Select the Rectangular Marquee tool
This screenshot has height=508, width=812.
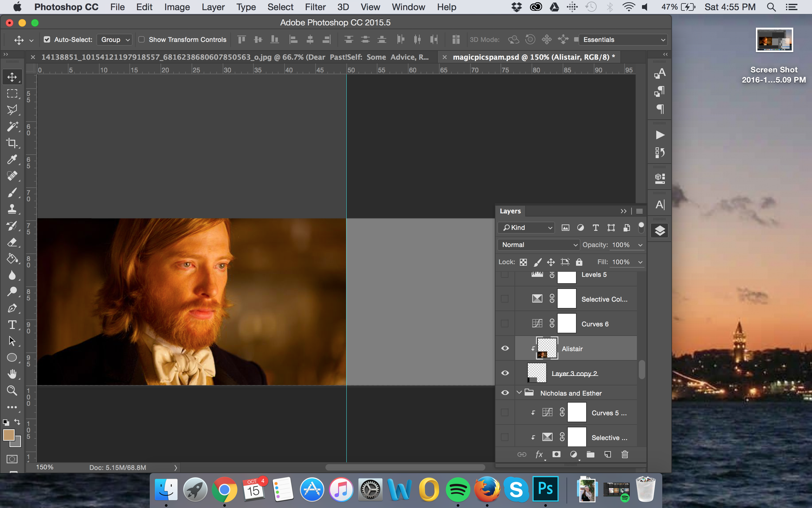tap(12, 93)
